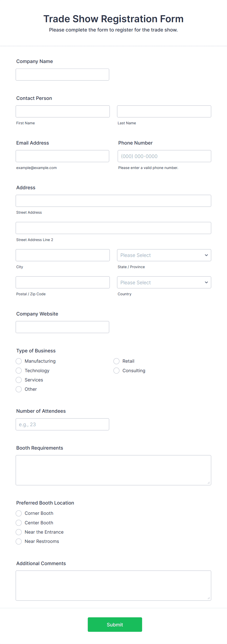Click the Booth Requirements text area

(x=113, y=470)
